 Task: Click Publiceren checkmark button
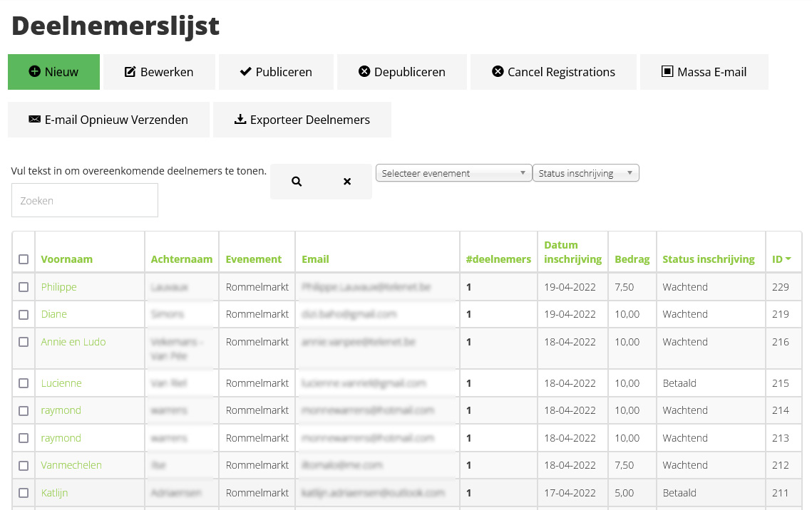[276, 72]
